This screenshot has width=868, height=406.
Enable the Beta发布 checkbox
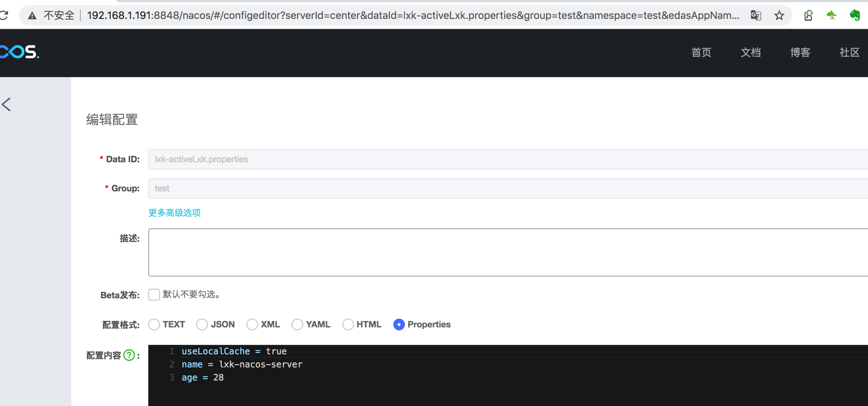click(x=154, y=295)
